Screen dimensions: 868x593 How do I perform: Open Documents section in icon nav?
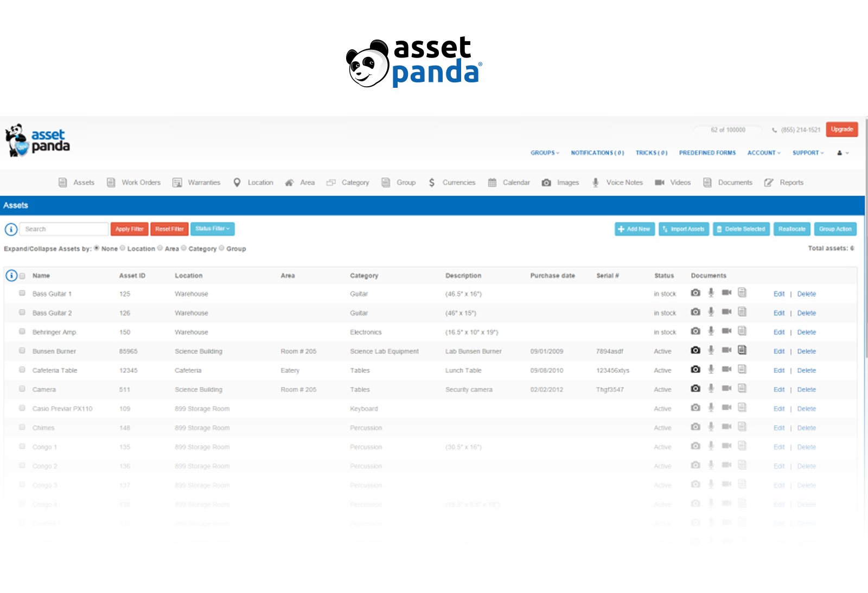tap(728, 183)
